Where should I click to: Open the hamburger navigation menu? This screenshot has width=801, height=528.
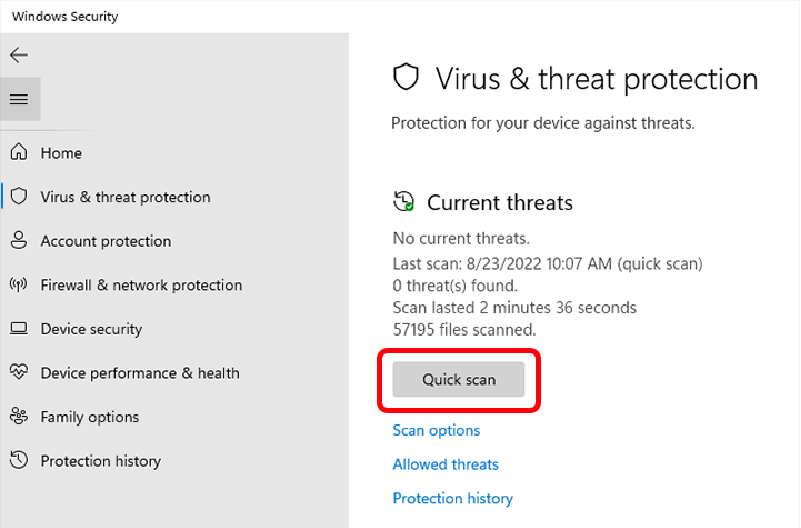click(19, 99)
